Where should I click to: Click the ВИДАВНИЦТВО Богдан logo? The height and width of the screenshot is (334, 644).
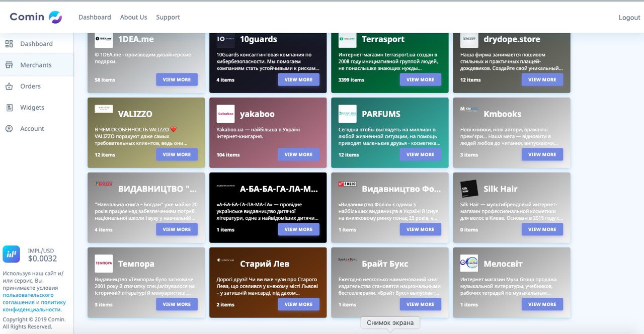(104, 184)
